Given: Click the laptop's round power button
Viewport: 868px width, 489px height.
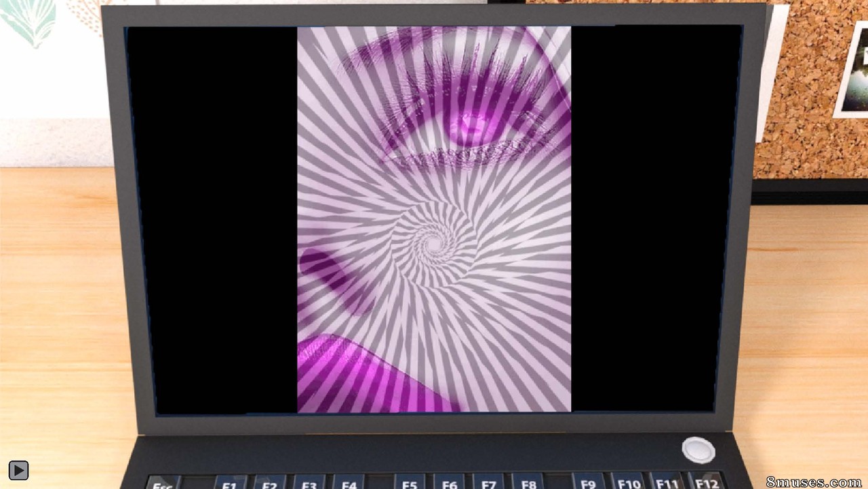Looking at the screenshot, I should point(698,450).
